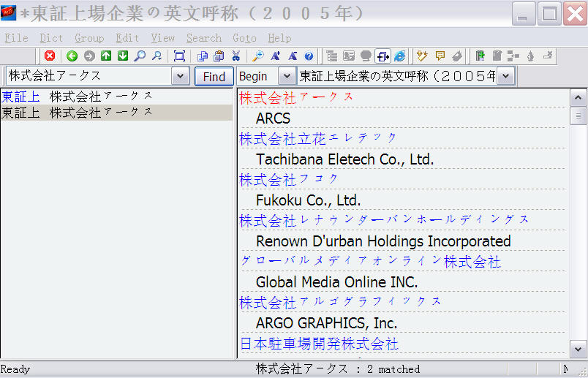Open the Edit menu
The image size is (588, 378).
tap(127, 38)
